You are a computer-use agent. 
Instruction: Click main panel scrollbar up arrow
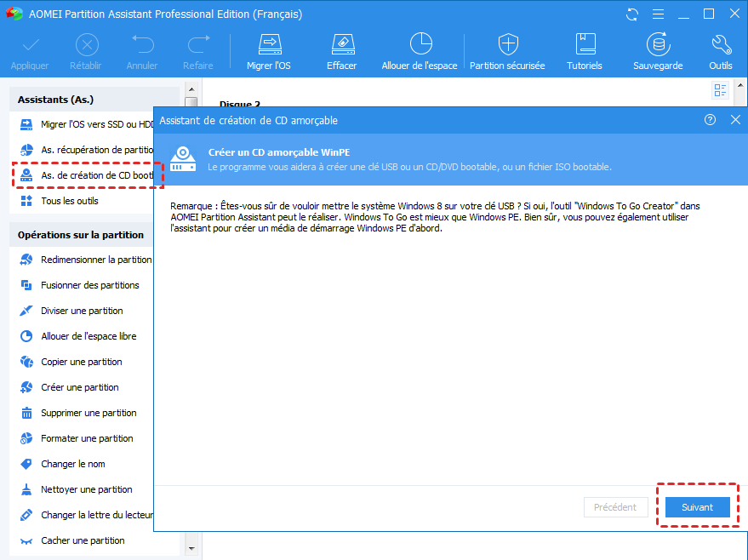(x=740, y=86)
